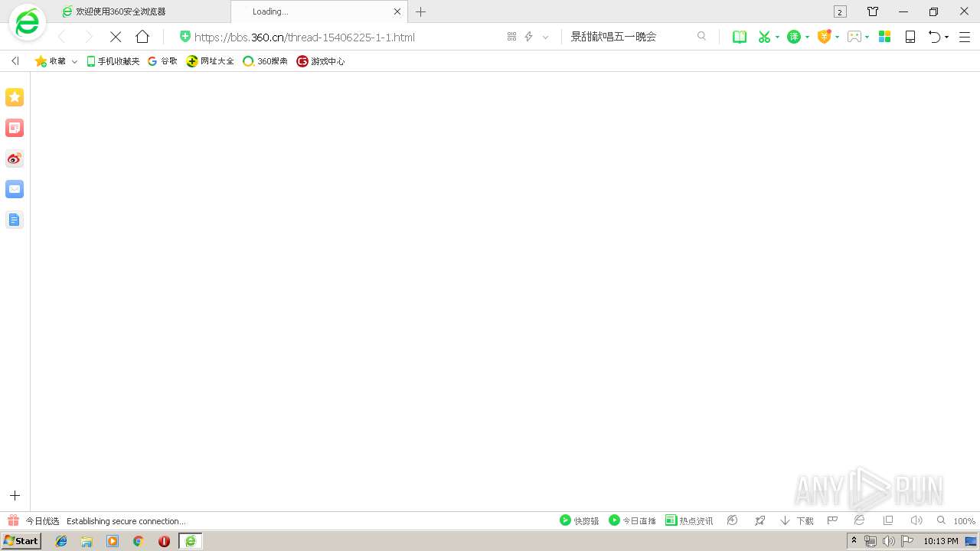The height and width of the screenshot is (551, 980).
Task: Click the accelerator circle icon in status bar
Action: click(x=733, y=520)
